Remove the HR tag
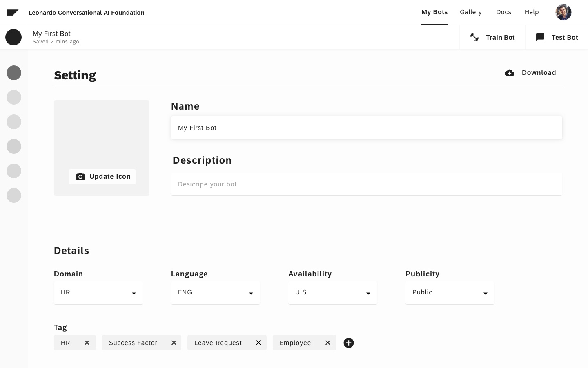 tap(87, 343)
